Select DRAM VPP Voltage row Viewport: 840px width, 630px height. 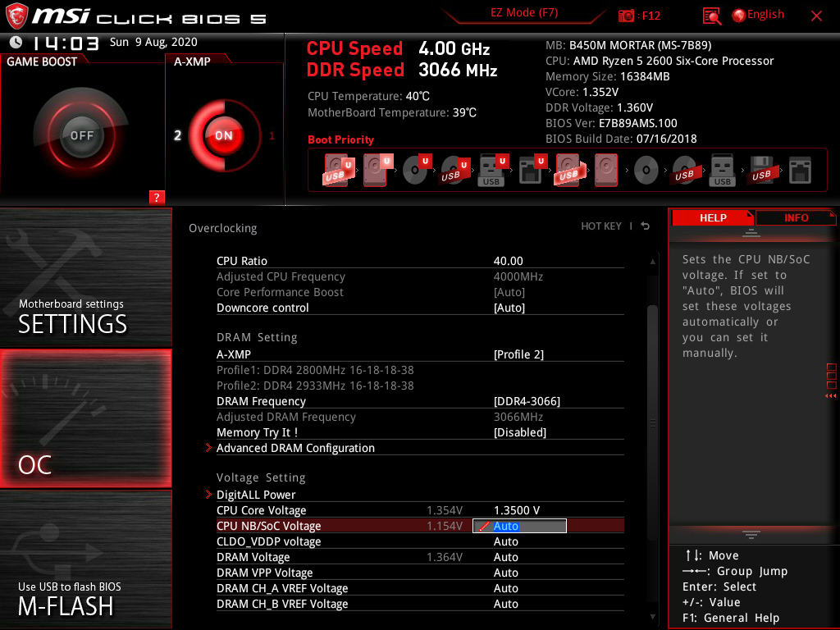(x=420, y=573)
